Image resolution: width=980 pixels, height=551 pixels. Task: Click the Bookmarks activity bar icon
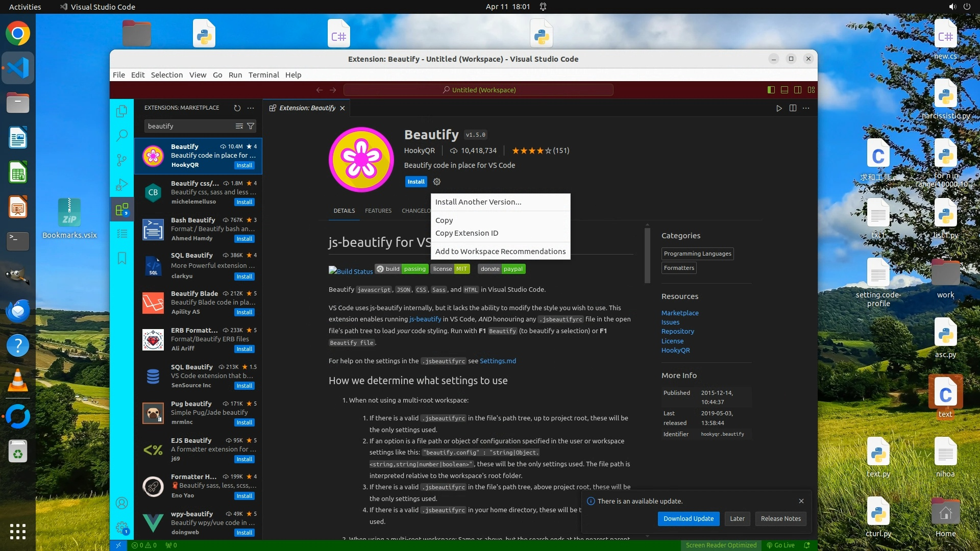click(x=121, y=258)
